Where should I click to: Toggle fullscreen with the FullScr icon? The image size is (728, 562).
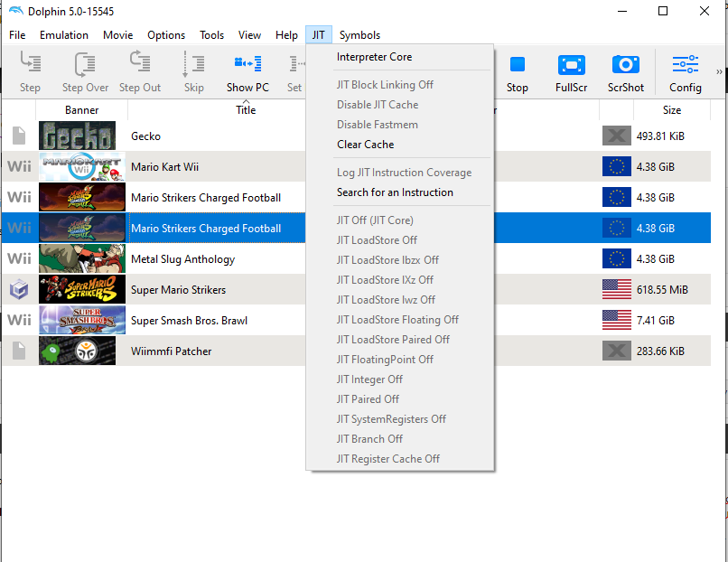pyautogui.click(x=572, y=64)
